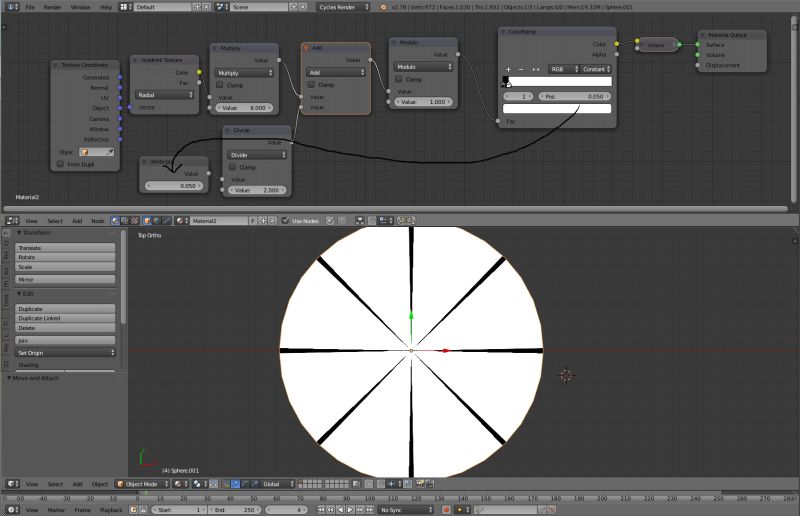Click the viewport shading sphere icon
This screenshot has height=516, width=800.
tap(179, 484)
